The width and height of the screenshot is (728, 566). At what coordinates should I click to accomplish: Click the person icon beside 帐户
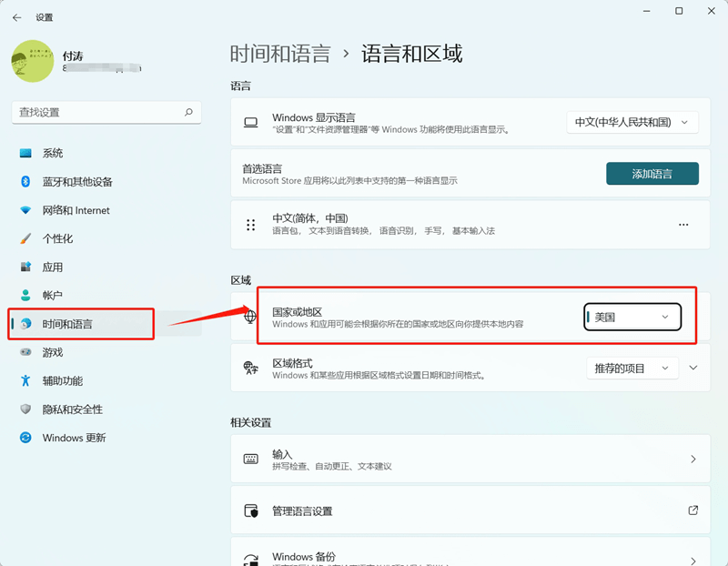(x=25, y=296)
